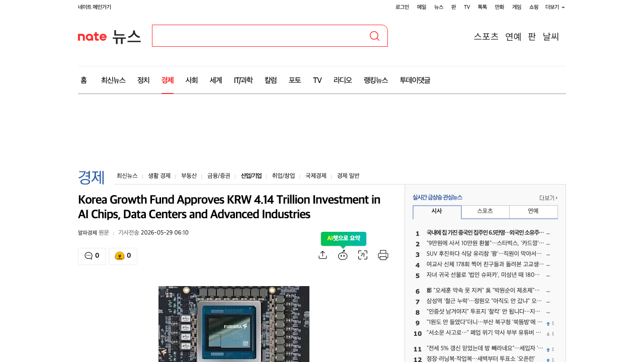This screenshot has height=362, width=644.
Task: Click the share icon under article
Action: [x=323, y=255]
